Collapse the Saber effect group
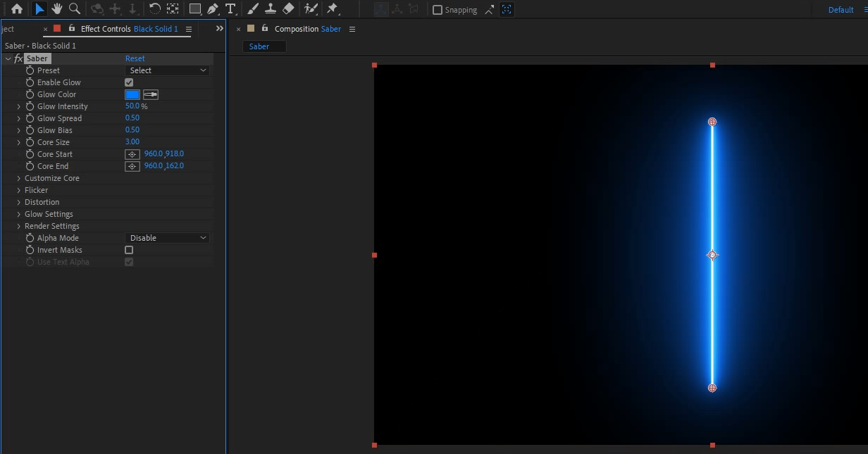Screen dimensions: 868x454 [x=8, y=58]
